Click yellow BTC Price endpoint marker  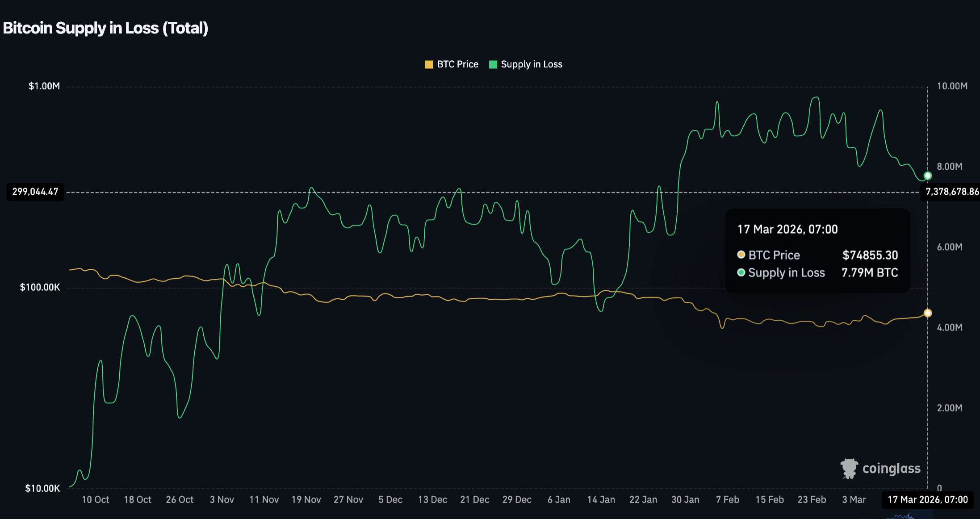tap(928, 313)
